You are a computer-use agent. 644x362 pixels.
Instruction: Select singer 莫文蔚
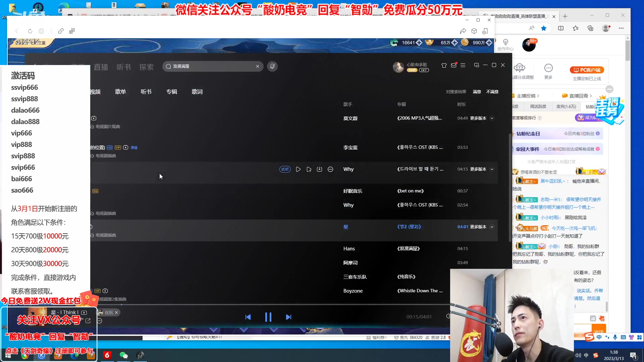pos(351,118)
